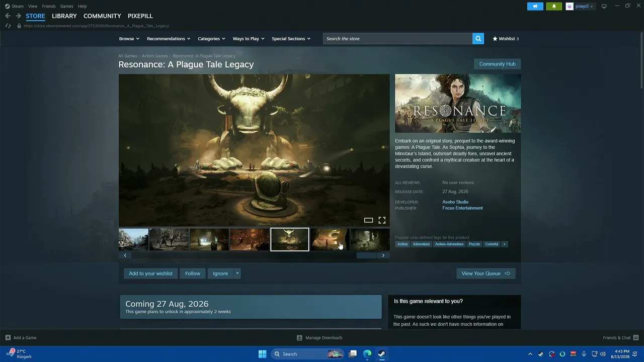Select the Action-Adventure tag

tap(449, 244)
